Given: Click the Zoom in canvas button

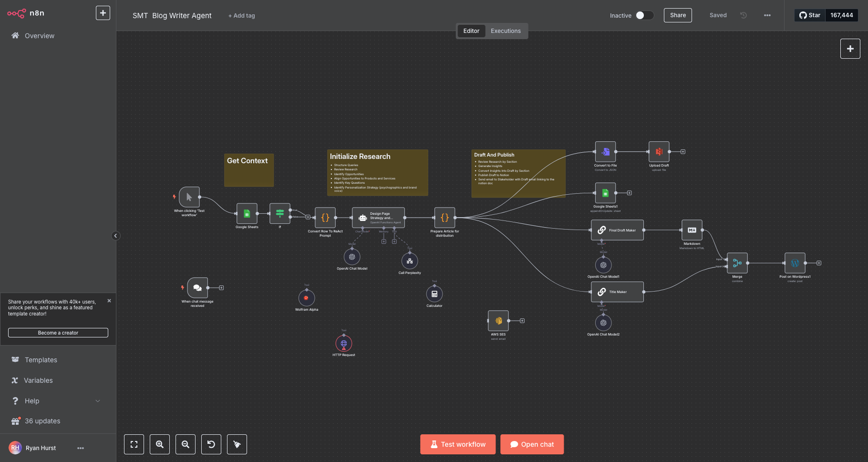Looking at the screenshot, I should tap(160, 444).
